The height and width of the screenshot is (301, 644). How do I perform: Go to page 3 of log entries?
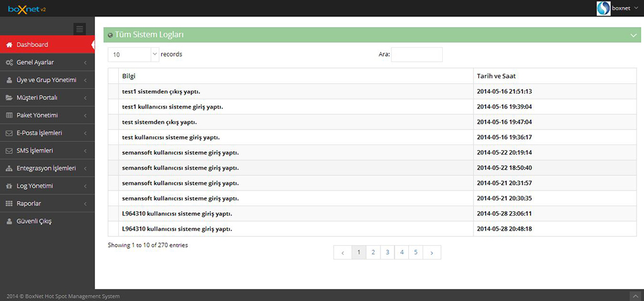[x=387, y=253]
